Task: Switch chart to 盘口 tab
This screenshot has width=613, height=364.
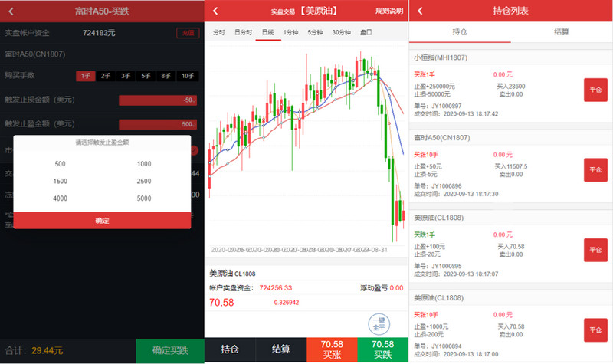Action: pos(366,32)
